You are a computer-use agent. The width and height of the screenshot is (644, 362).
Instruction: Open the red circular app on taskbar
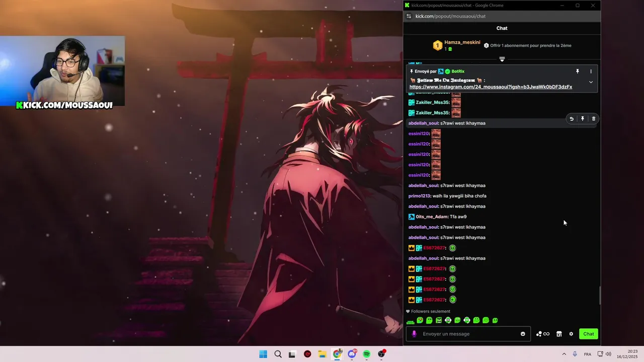(307, 354)
